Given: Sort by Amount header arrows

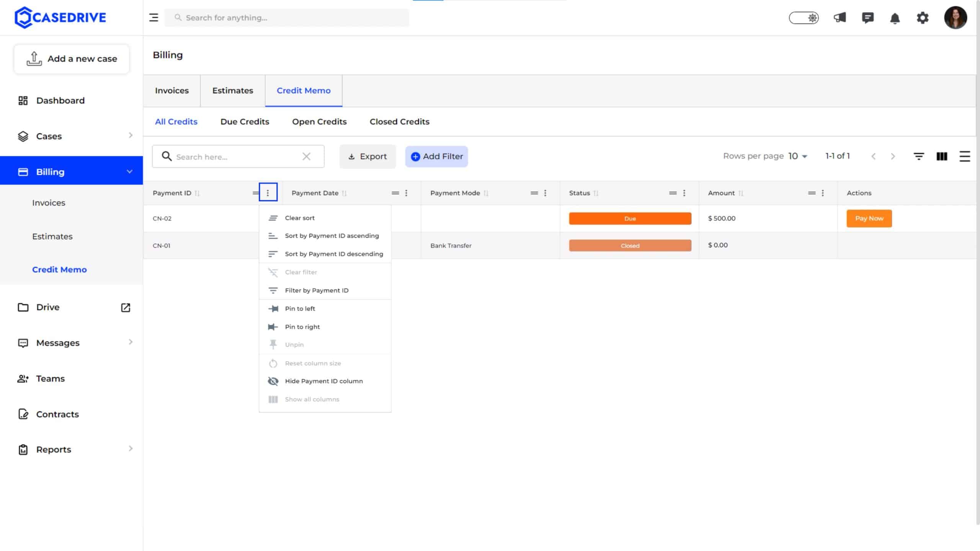Looking at the screenshot, I should [741, 193].
